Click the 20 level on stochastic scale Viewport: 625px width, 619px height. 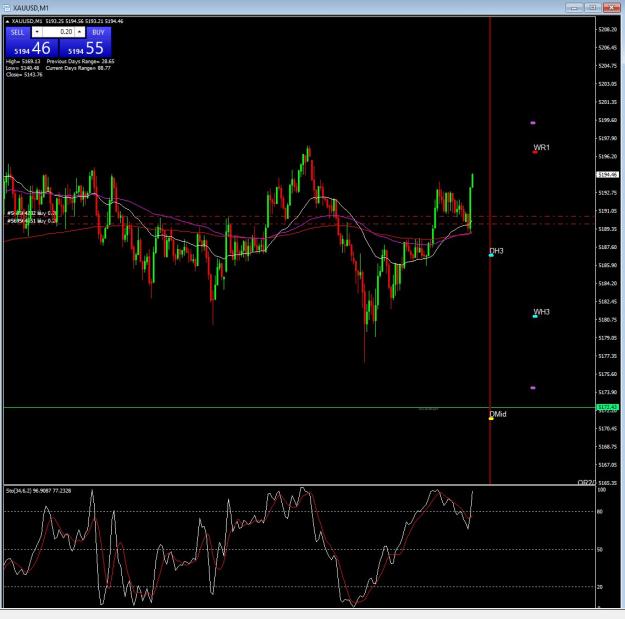pyautogui.click(x=599, y=587)
